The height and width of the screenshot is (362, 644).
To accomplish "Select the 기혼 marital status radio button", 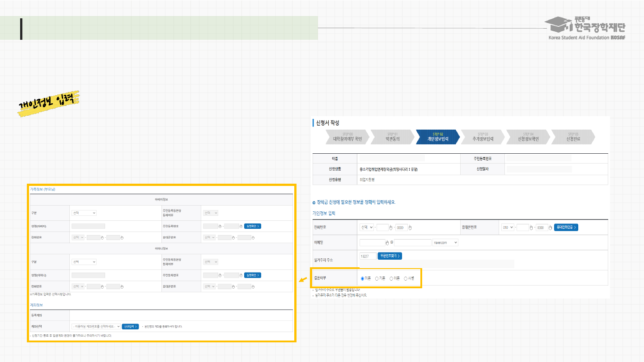I will [x=377, y=278].
